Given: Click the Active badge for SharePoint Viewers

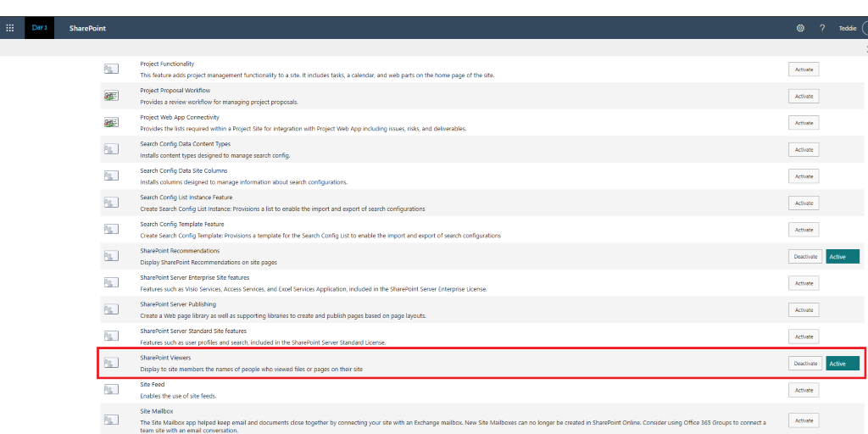Looking at the screenshot, I should click(843, 363).
